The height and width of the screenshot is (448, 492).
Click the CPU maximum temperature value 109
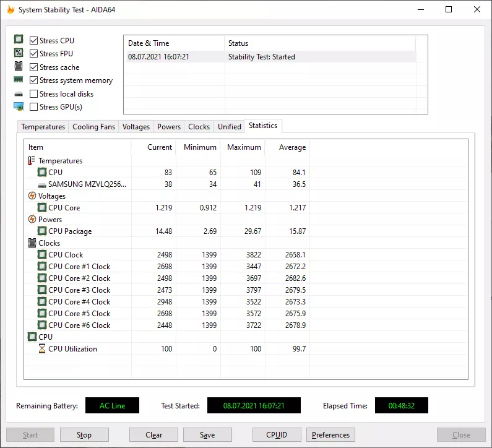point(256,172)
